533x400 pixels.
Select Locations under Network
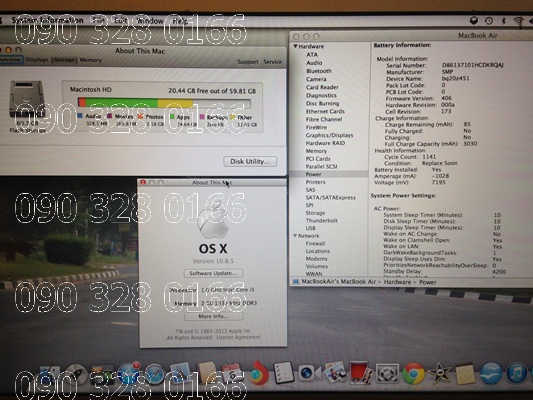coord(317,251)
